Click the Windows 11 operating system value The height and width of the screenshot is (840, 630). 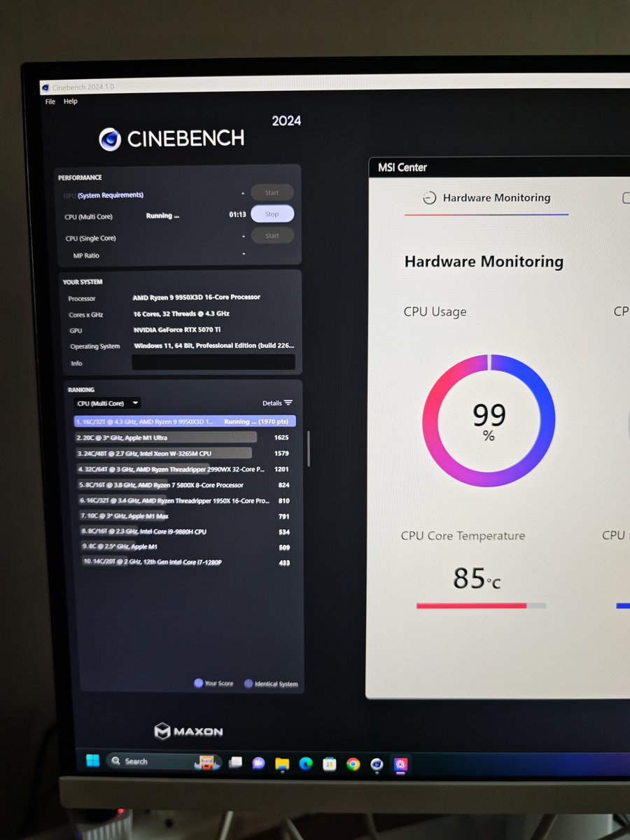pos(214,346)
